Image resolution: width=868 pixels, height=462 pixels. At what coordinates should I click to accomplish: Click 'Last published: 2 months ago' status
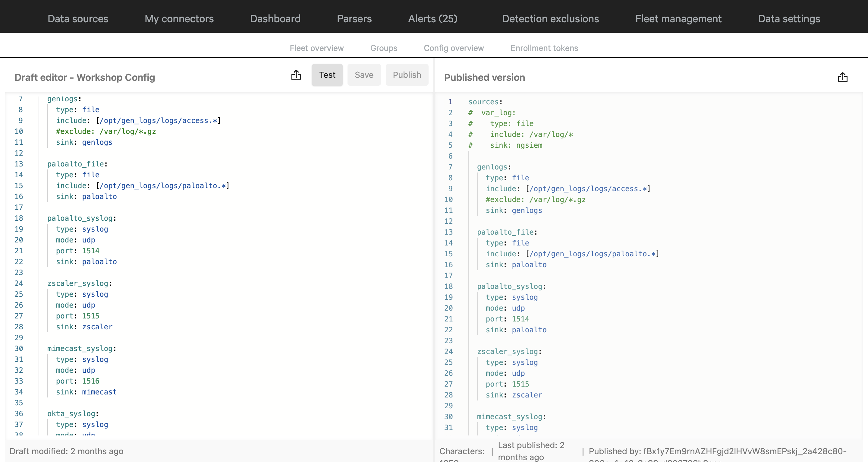pyautogui.click(x=531, y=451)
